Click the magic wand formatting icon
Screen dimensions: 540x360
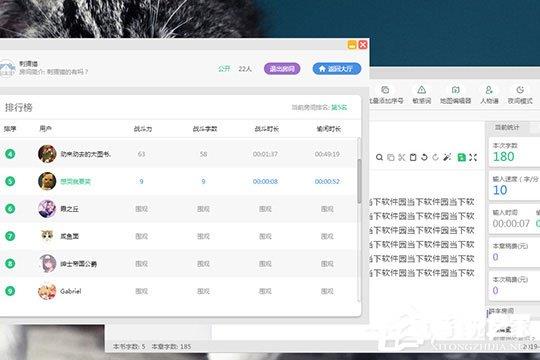tap(447, 157)
